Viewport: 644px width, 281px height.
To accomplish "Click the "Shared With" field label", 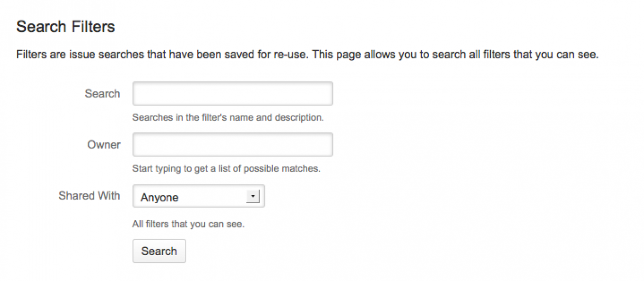I will (x=89, y=196).
